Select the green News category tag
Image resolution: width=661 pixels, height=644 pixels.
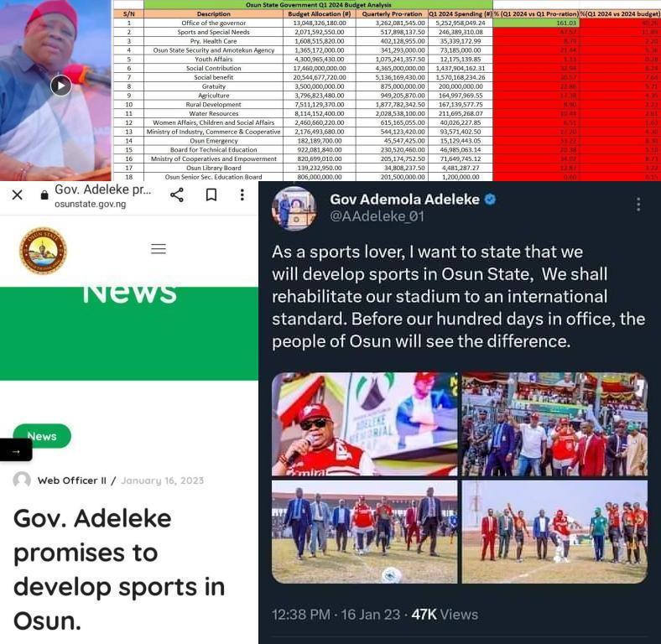[x=42, y=436]
